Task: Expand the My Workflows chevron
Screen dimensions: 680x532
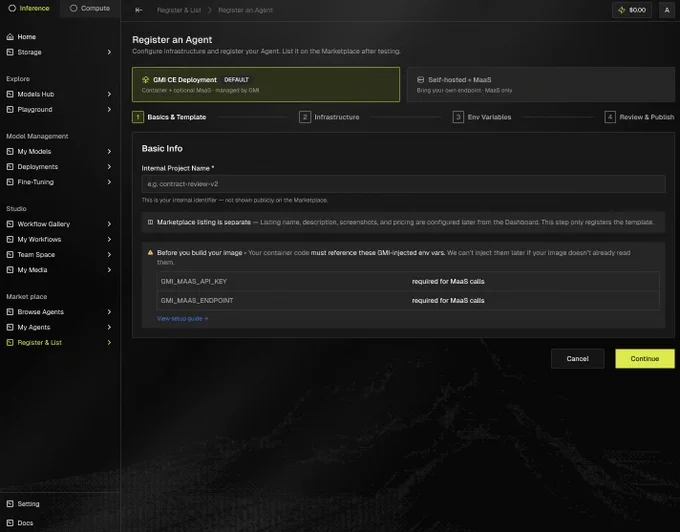Action: click(109, 239)
